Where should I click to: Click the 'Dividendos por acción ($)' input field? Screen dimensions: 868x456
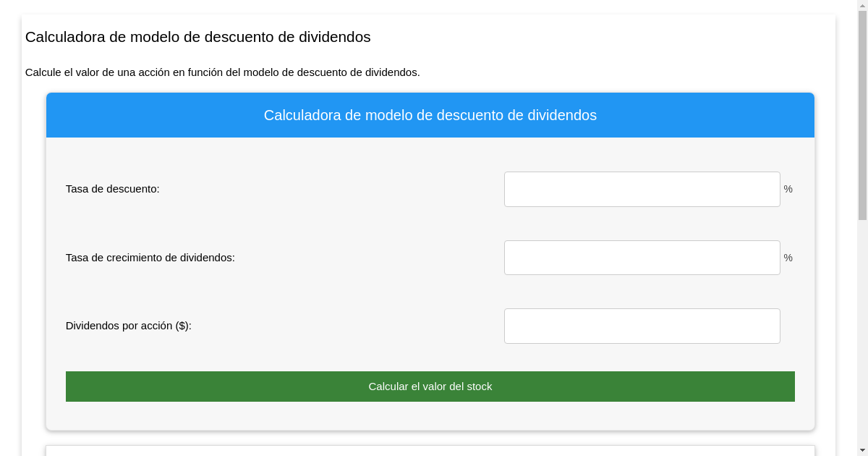[x=642, y=326]
